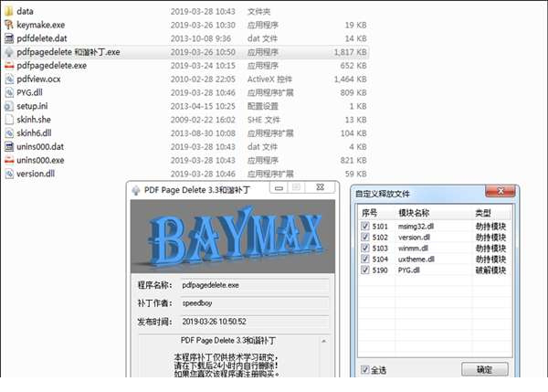Viewport: 548px width, 392px height.
Task: Click the msimg32.dll module name
Action: pos(416,227)
